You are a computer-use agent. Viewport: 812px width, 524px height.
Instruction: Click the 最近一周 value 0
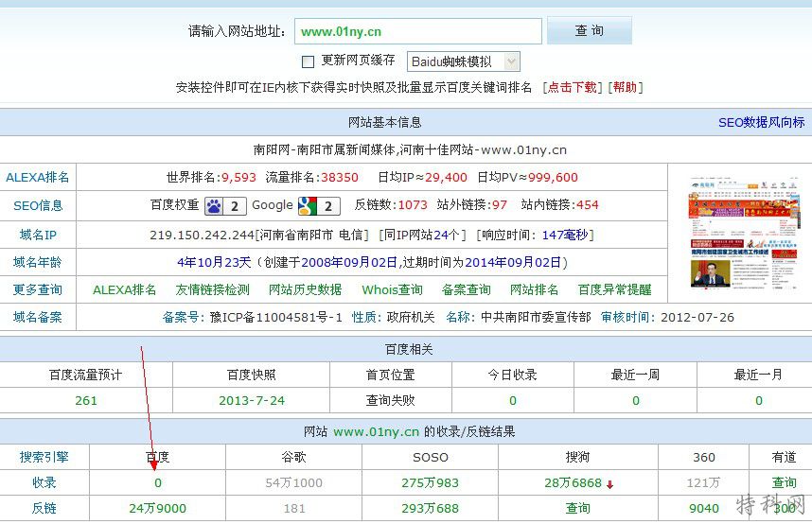coord(635,400)
